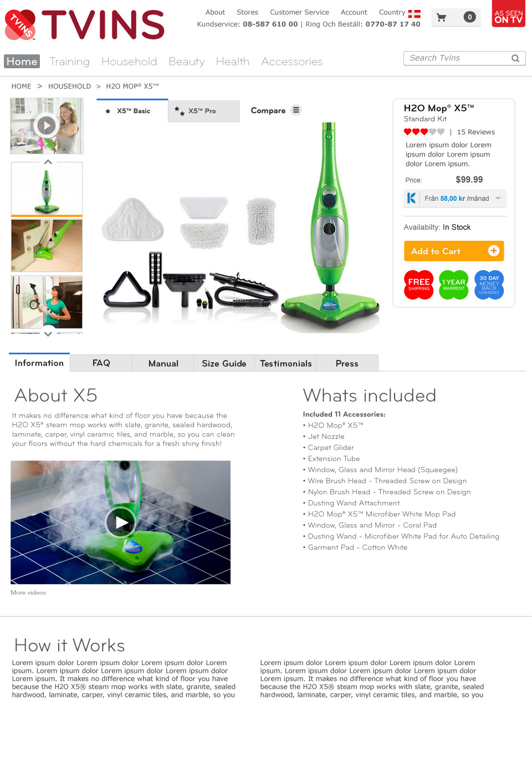Screen dimensions: 532x776
Task: Open the Country flag selector
Action: coord(415,13)
